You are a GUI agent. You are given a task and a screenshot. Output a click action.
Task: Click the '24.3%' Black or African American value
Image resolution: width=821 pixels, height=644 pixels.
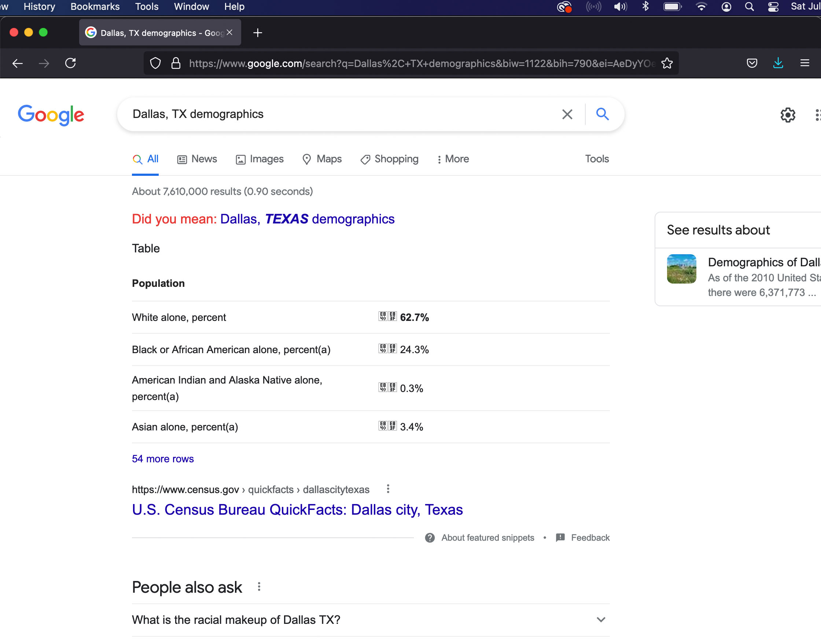click(414, 349)
